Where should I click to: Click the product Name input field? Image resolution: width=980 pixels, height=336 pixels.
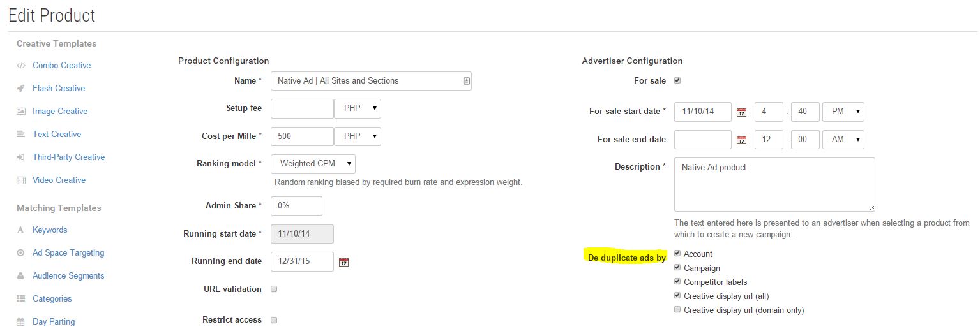[x=371, y=81]
